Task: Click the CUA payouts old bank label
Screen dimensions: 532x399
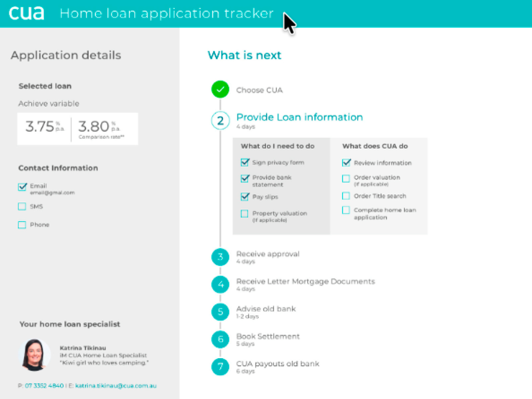Action: point(278,364)
